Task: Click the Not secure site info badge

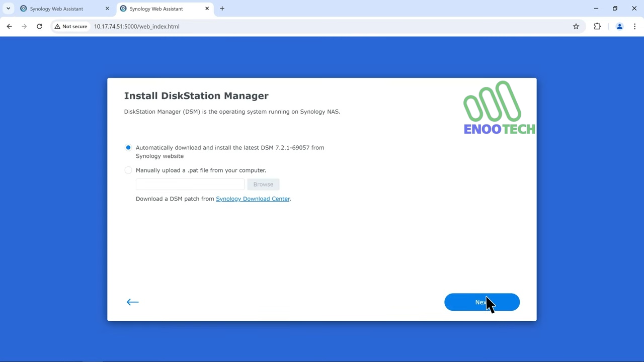Action: coord(71,26)
